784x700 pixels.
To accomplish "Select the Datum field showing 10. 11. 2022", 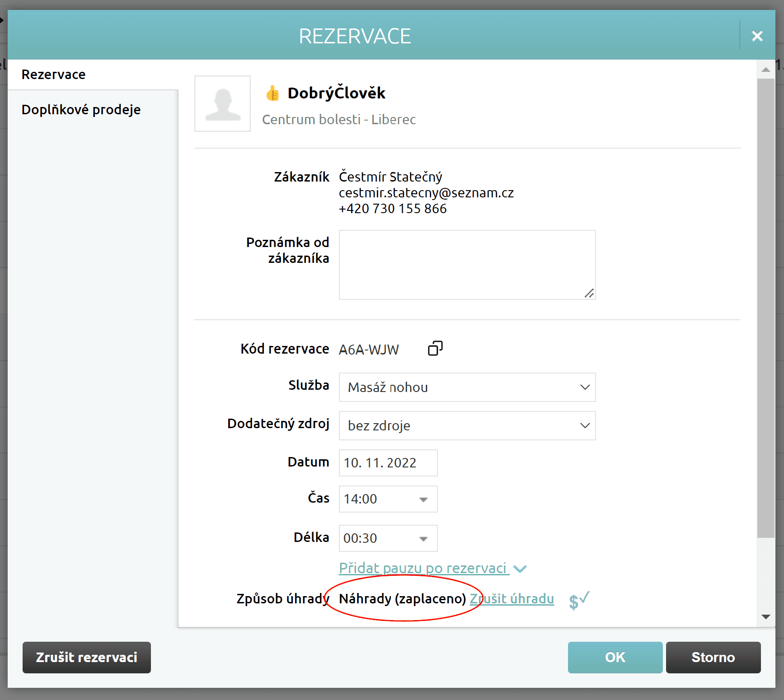I will coord(388,462).
